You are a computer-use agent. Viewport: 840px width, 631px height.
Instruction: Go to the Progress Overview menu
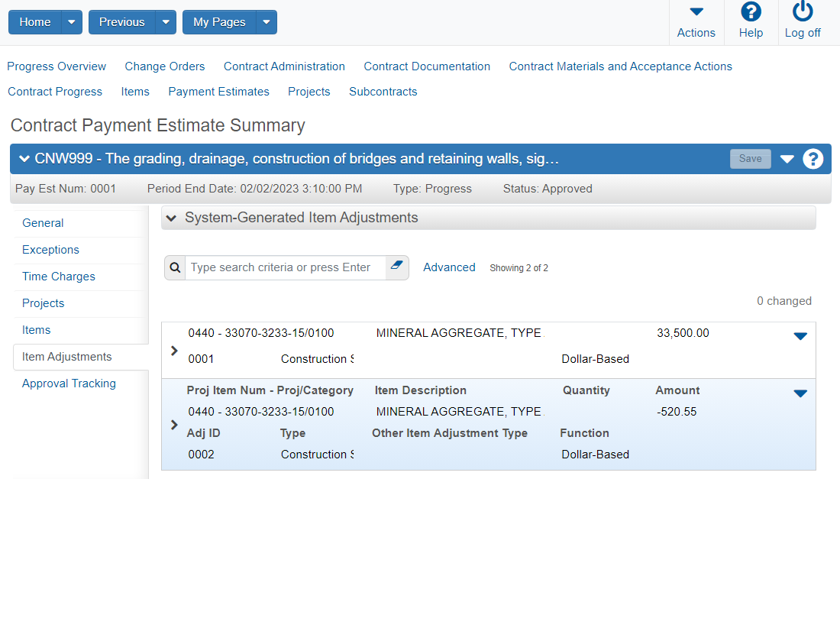click(x=57, y=66)
